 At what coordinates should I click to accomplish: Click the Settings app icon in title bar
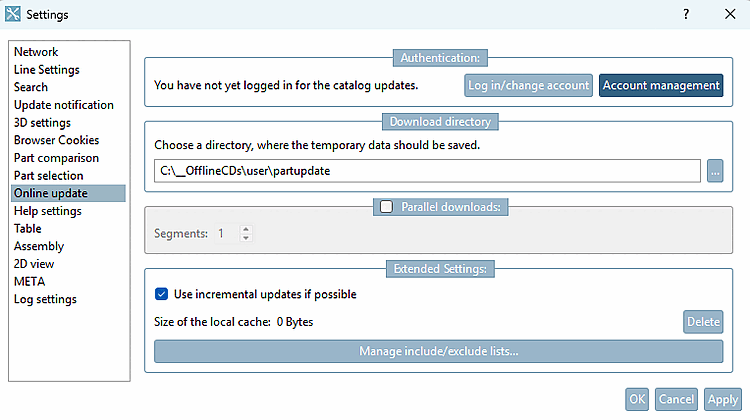(13, 14)
